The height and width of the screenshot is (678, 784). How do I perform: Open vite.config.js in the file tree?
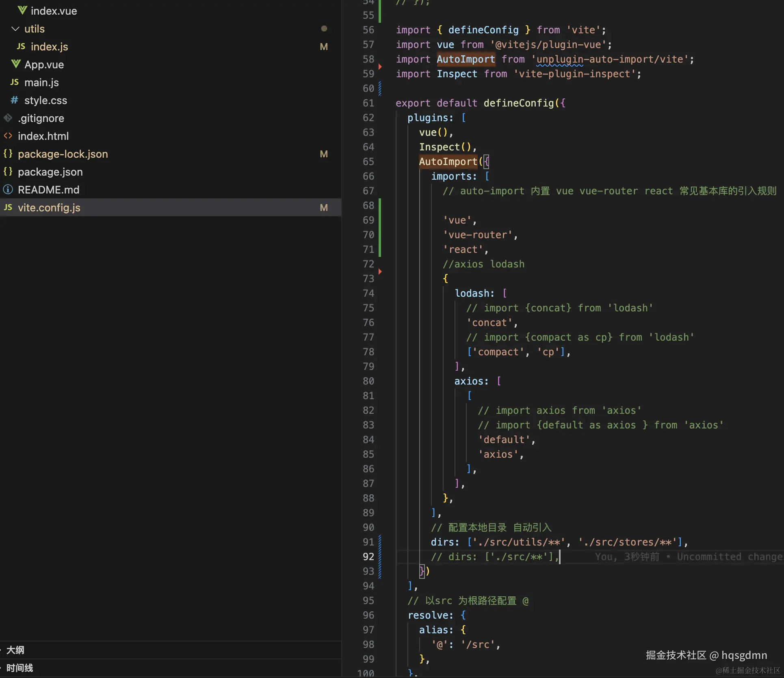(x=49, y=208)
